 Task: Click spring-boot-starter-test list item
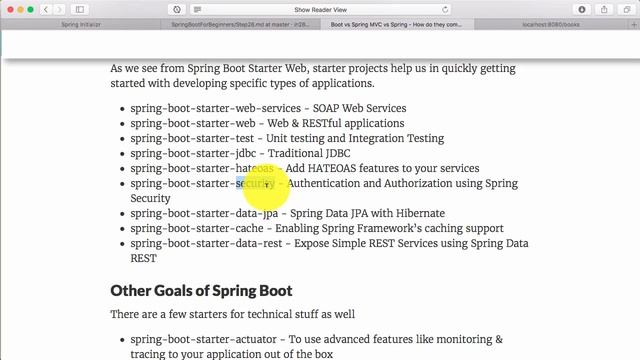click(287, 138)
